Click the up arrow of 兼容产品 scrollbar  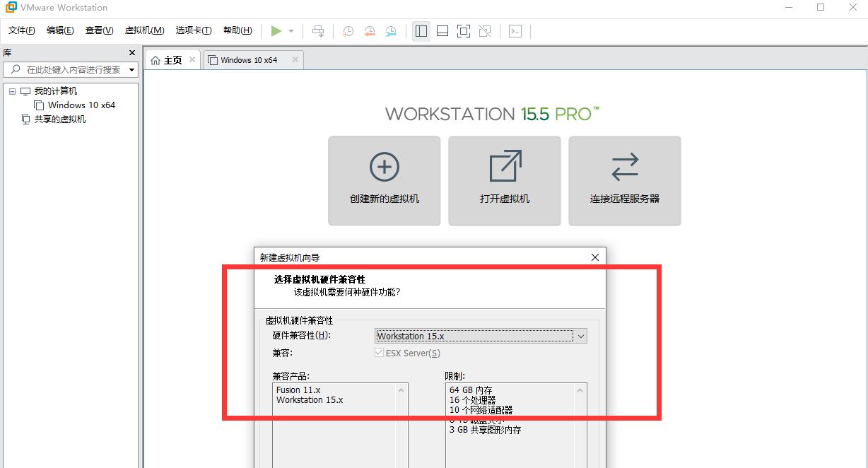401,390
